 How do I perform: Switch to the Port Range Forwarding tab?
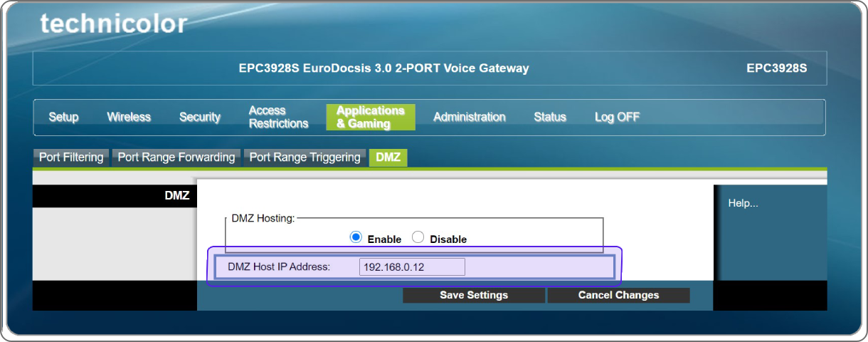point(176,157)
